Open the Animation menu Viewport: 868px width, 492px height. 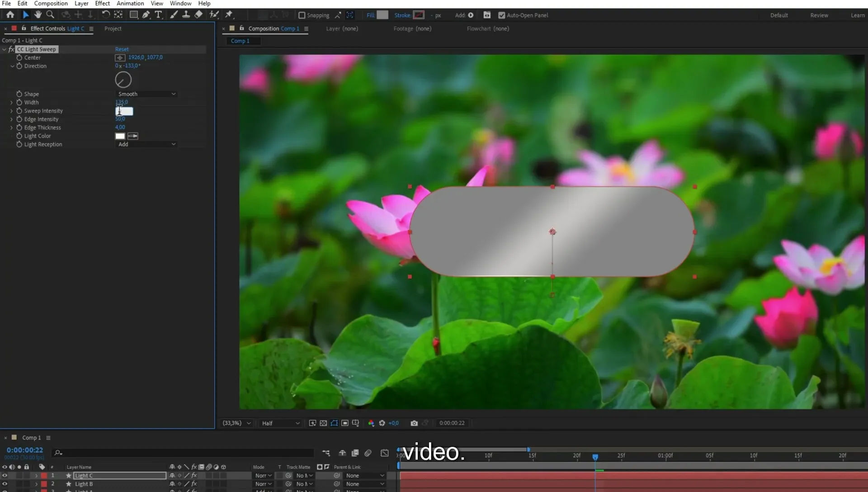(130, 3)
